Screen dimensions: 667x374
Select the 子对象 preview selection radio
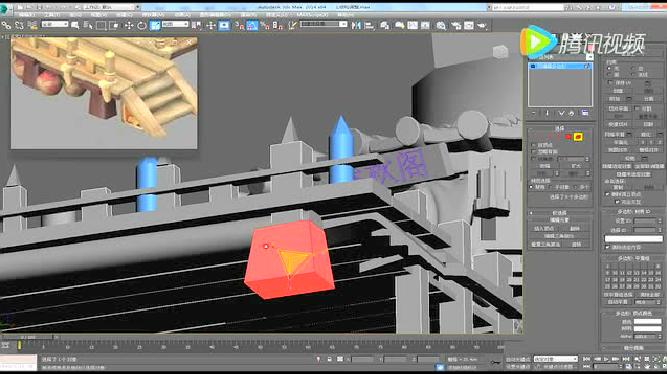551,187
